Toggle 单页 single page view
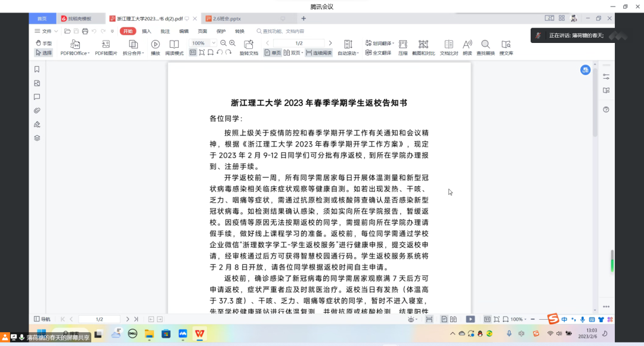644x346 pixels. pyautogui.click(x=273, y=52)
